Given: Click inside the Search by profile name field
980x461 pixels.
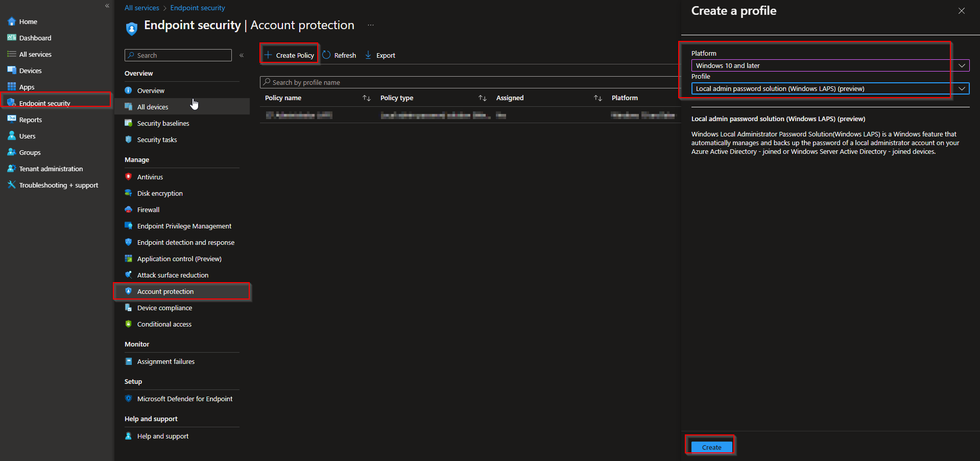Looking at the screenshot, I should coord(357,82).
